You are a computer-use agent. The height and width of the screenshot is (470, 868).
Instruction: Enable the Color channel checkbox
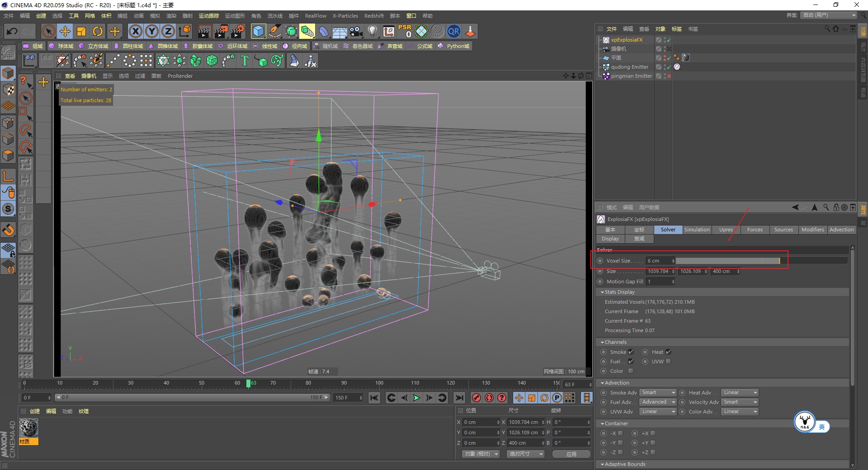point(631,371)
